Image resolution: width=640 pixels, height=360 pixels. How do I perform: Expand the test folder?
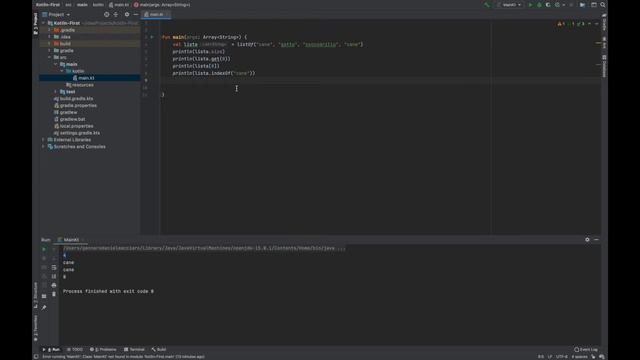pyautogui.click(x=56, y=92)
